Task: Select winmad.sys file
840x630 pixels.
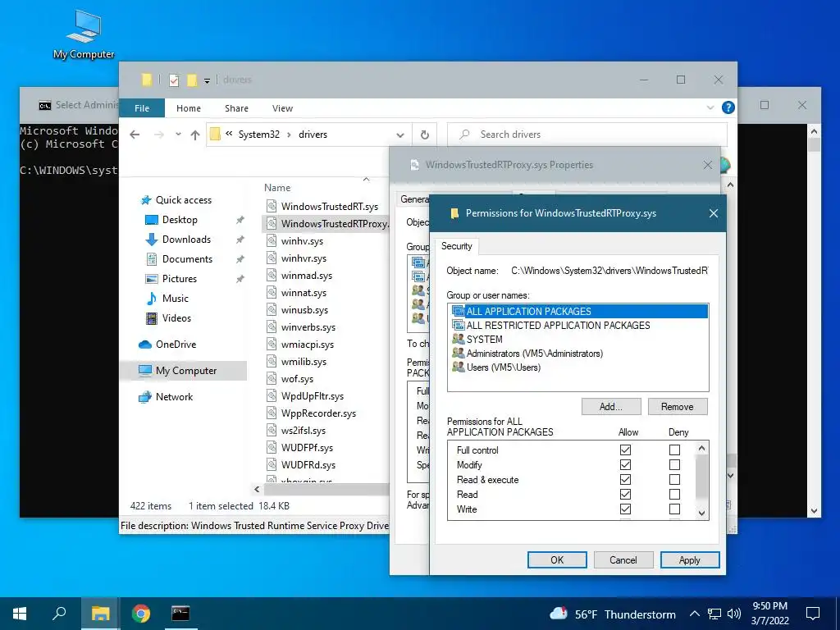Action: (x=307, y=276)
